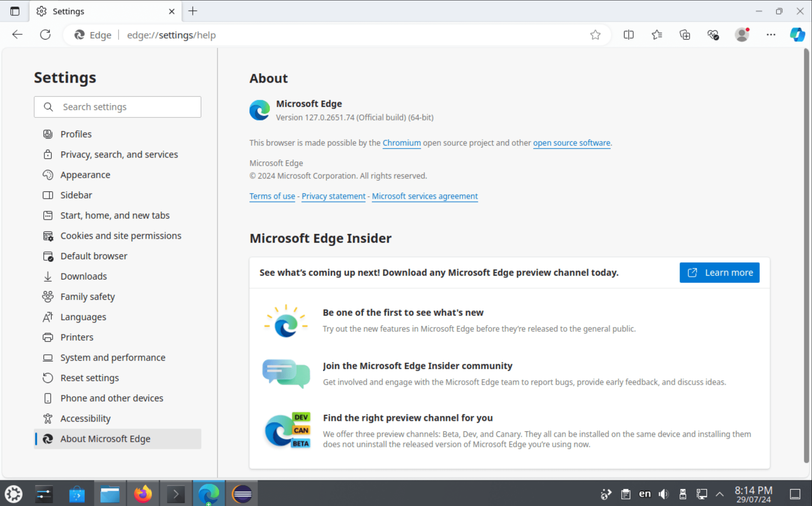The width and height of the screenshot is (812, 506).
Task: Open the Privacy statement link
Action: (333, 196)
